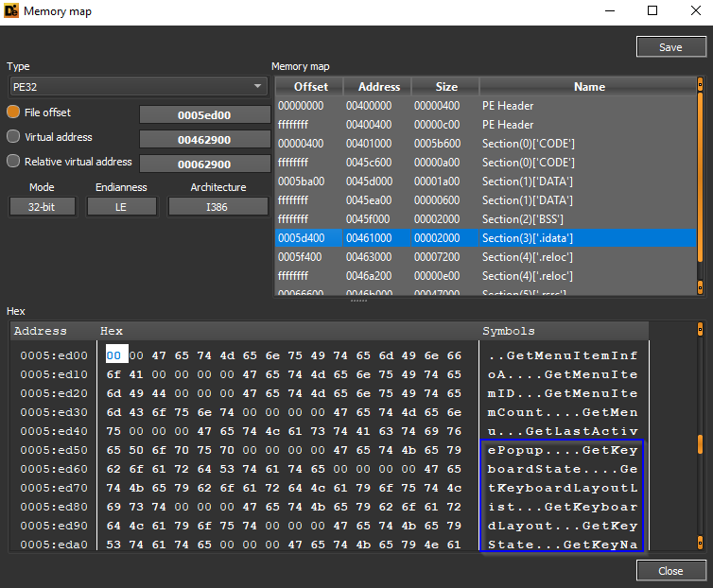Click the I386 Architecture selector
Screen dimensions: 713x588
(218, 207)
